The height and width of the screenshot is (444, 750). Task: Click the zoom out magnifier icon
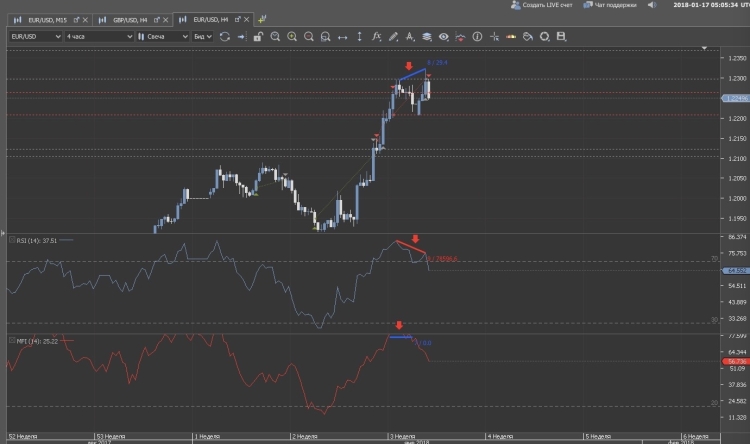coord(309,36)
